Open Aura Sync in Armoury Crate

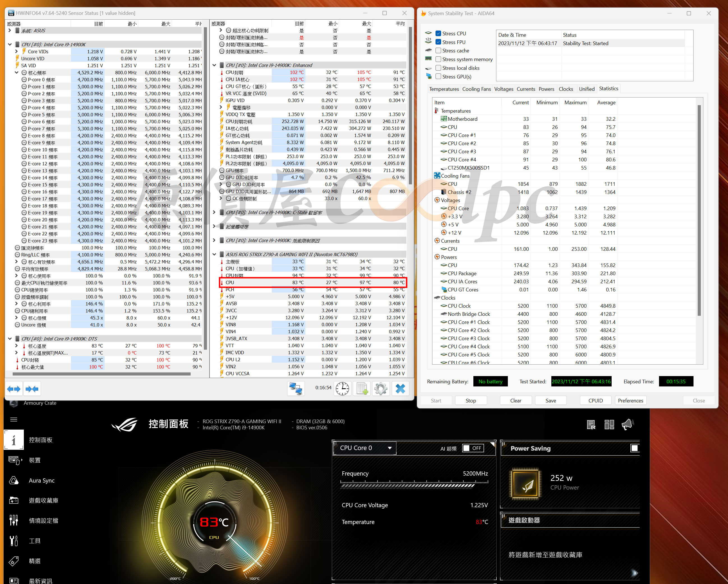click(x=42, y=480)
